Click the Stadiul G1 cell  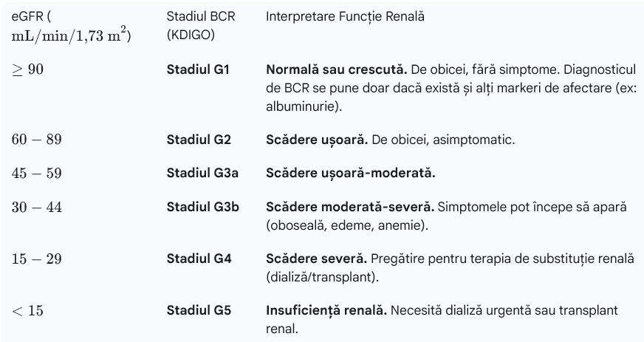[198, 70]
